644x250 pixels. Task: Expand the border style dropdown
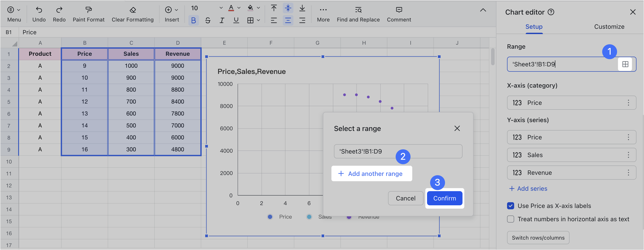(259, 20)
